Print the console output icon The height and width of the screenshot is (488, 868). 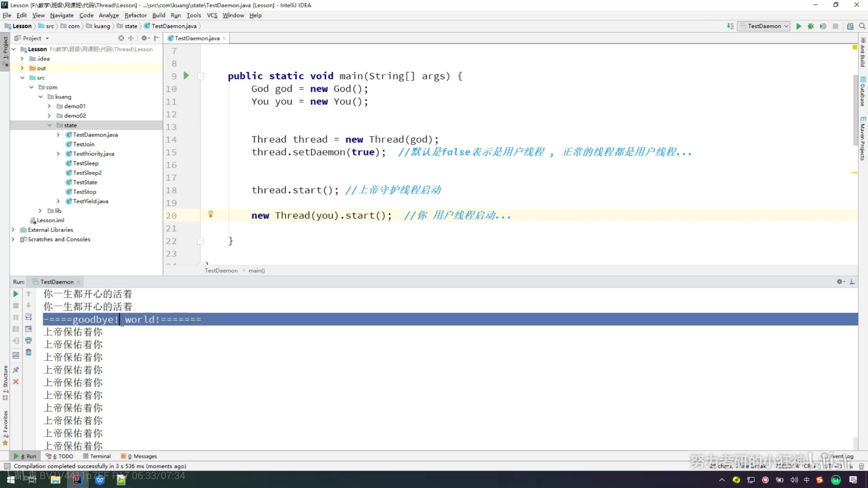click(x=28, y=340)
